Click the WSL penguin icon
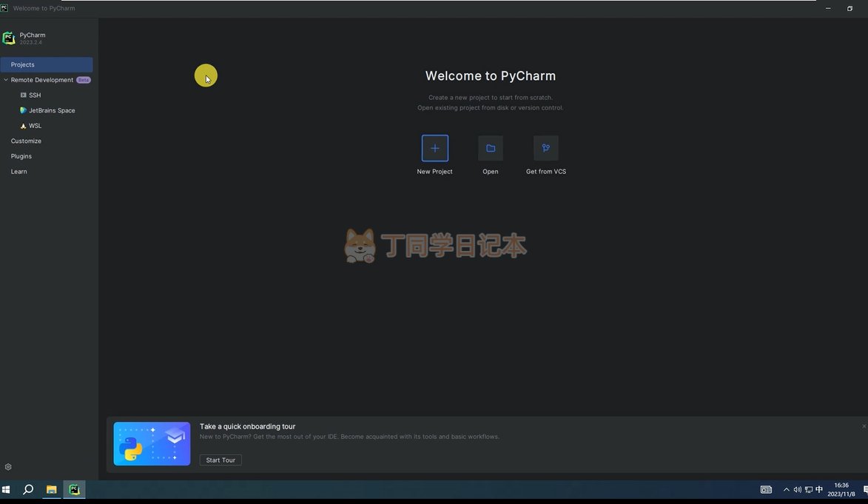 [x=23, y=126]
